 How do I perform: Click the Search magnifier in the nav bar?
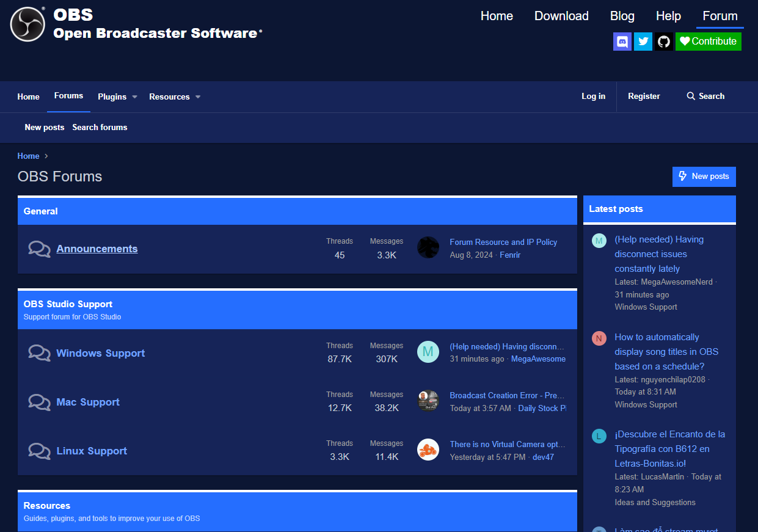coord(691,97)
